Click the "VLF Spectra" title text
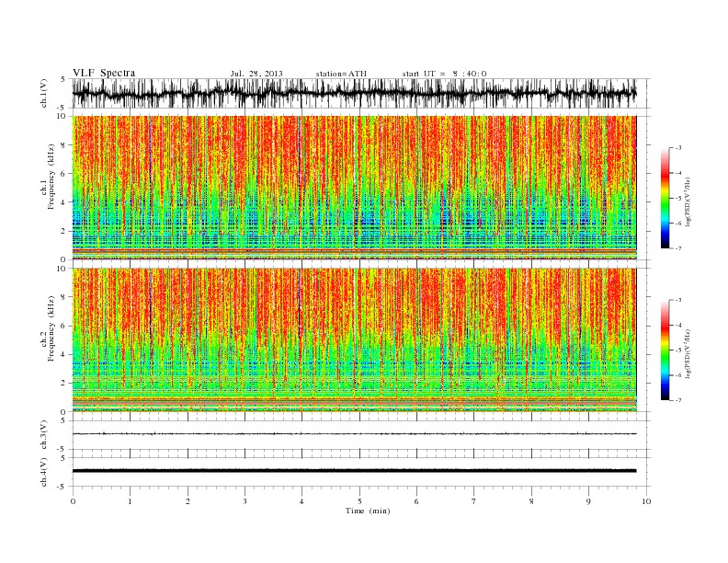 point(104,73)
